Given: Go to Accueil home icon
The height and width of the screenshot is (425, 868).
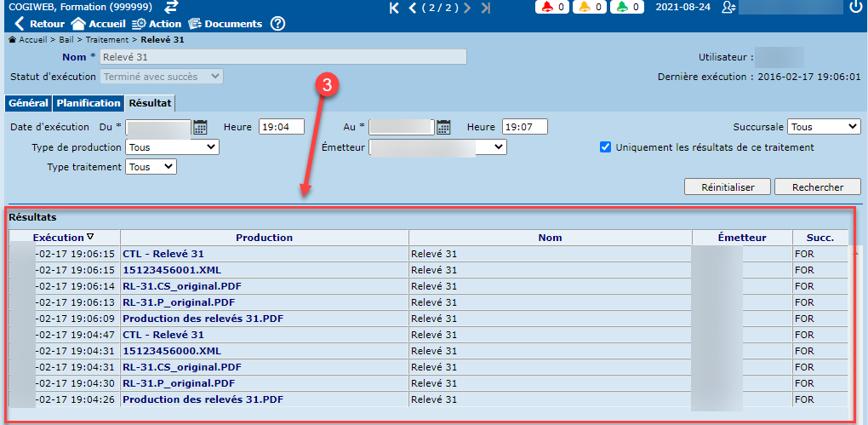Looking at the screenshot, I should point(78,24).
